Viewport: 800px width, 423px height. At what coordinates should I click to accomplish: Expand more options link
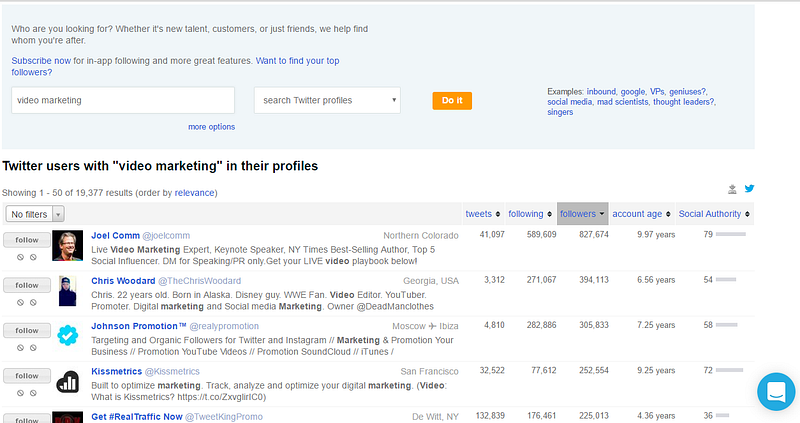click(x=211, y=127)
